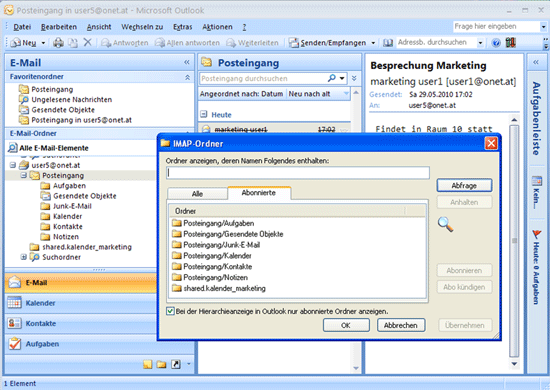The image size is (550, 390).
Task: Select shared.kalender_marketing in IMAP list
Action: click(x=219, y=288)
